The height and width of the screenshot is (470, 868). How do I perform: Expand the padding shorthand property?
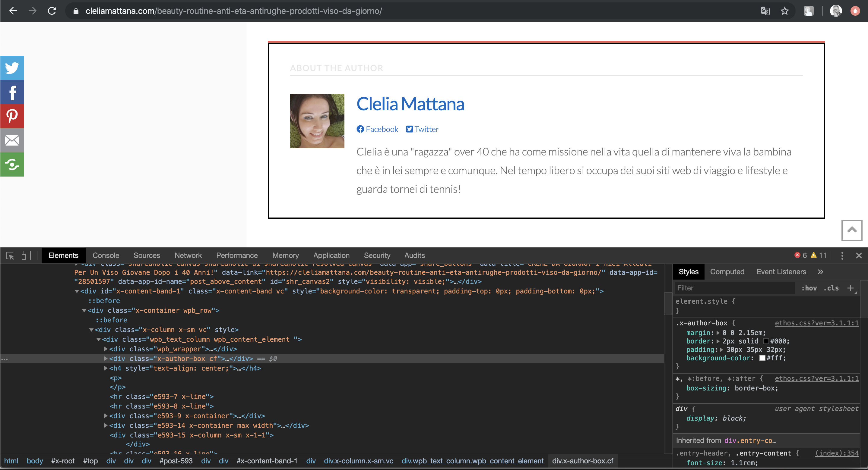click(x=721, y=349)
